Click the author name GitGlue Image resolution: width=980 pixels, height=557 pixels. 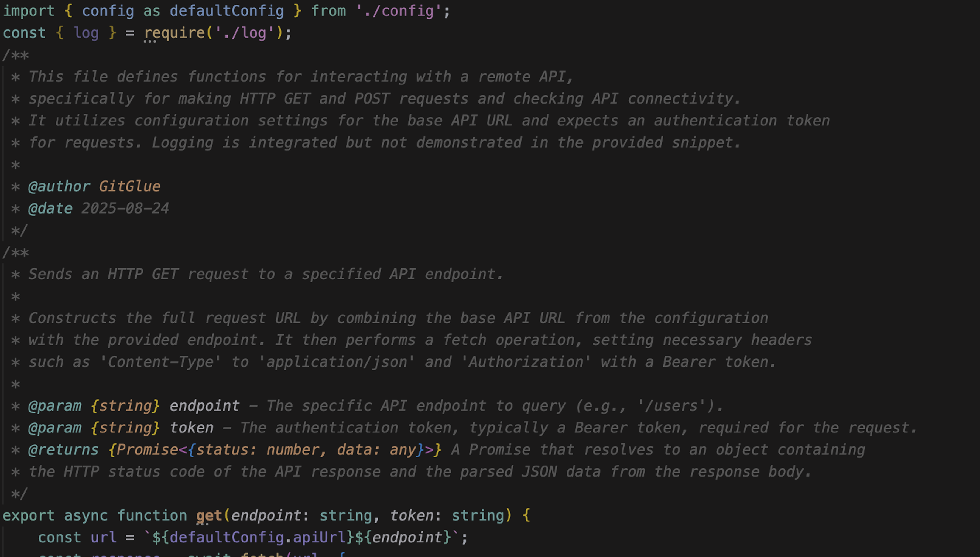130,187
